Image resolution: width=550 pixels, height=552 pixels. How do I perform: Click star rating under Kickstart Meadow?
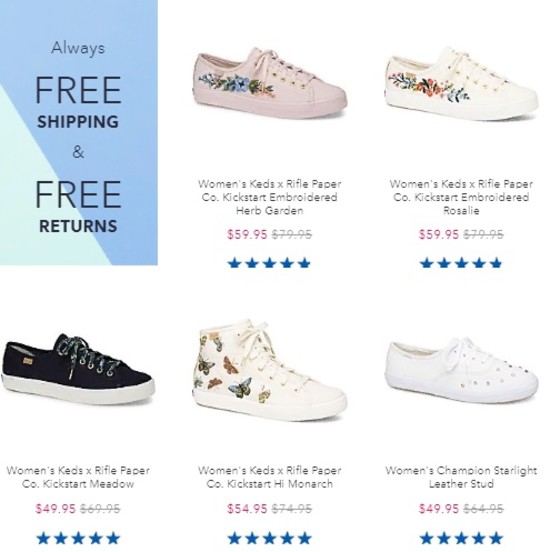pyautogui.click(x=78, y=538)
